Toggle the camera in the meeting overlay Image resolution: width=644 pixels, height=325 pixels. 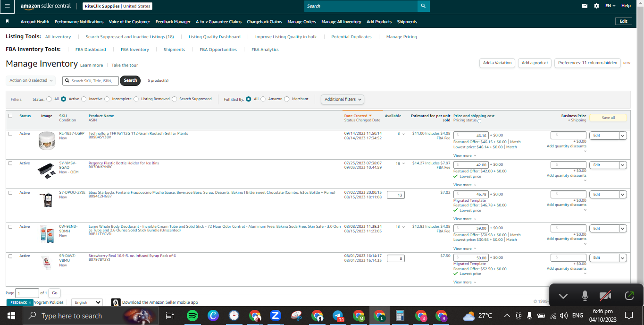coord(605,296)
